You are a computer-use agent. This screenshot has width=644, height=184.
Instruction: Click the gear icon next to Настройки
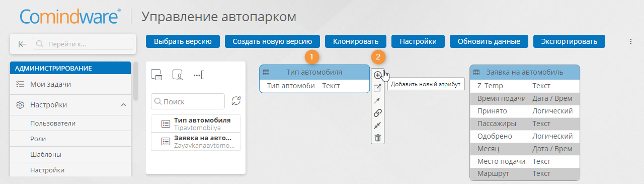(20, 105)
